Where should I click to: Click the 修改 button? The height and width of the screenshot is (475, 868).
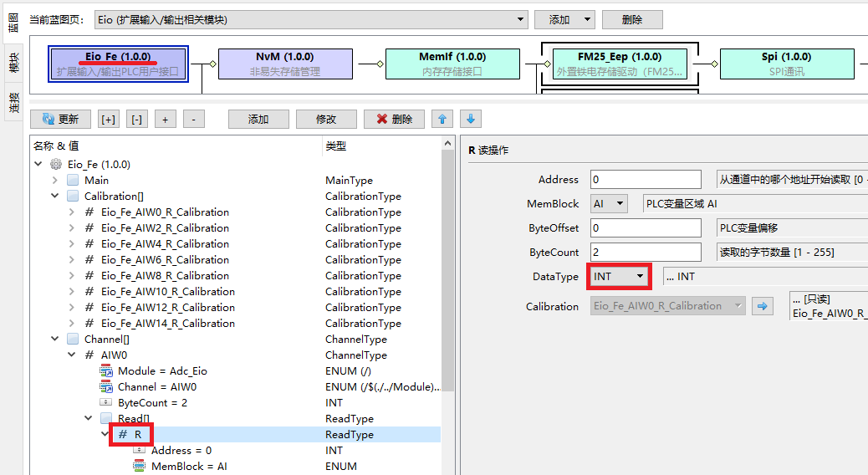pos(326,120)
